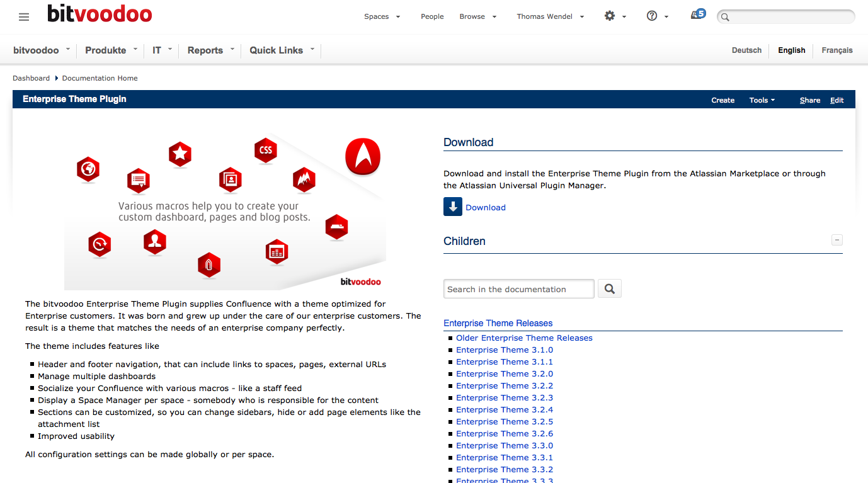Open the Produkte menu
This screenshot has height=483, width=868.
tap(106, 50)
